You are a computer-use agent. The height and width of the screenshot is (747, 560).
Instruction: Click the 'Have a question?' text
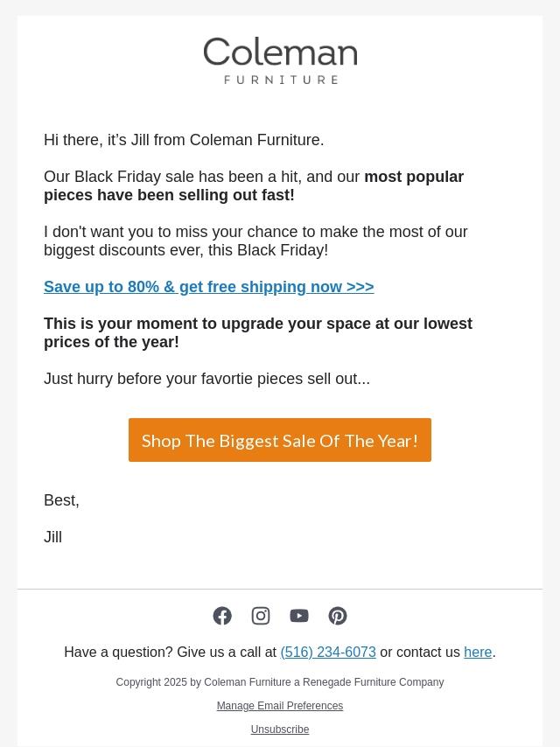[170, 652]
